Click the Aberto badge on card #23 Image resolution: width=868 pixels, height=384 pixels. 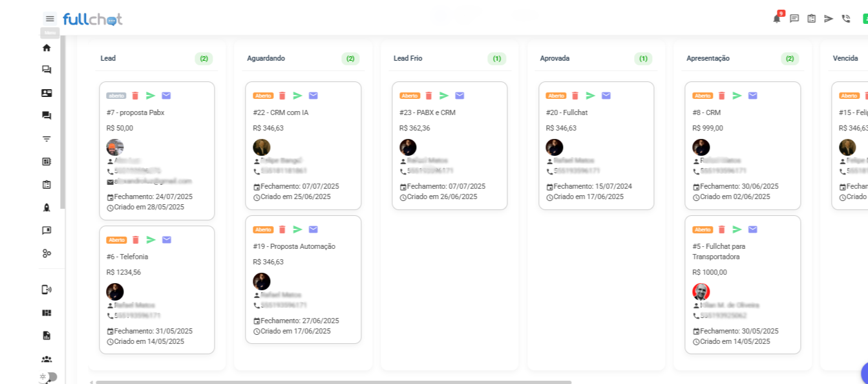click(410, 96)
